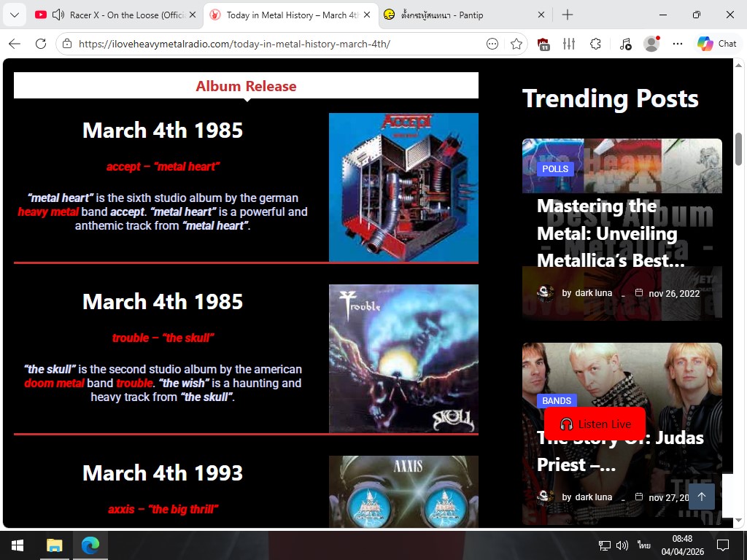This screenshot has width=747, height=560.
Task: Open the browser profile avatar
Action: coord(651,44)
